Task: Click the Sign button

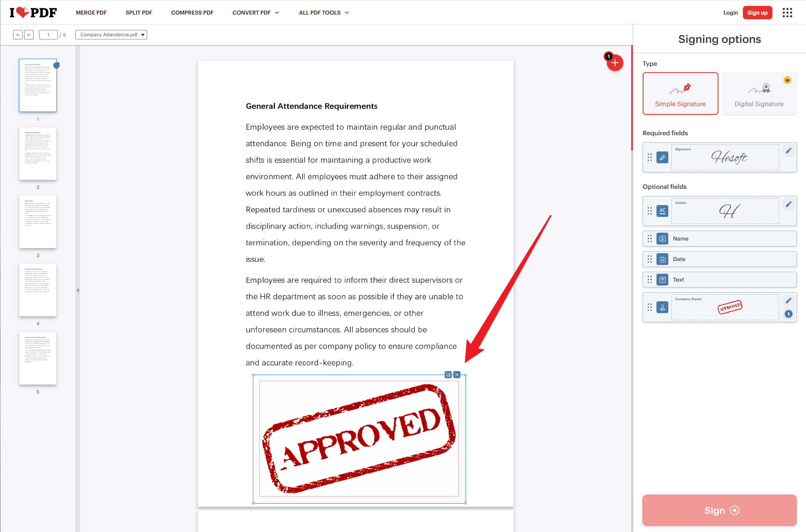Action: 719,510
